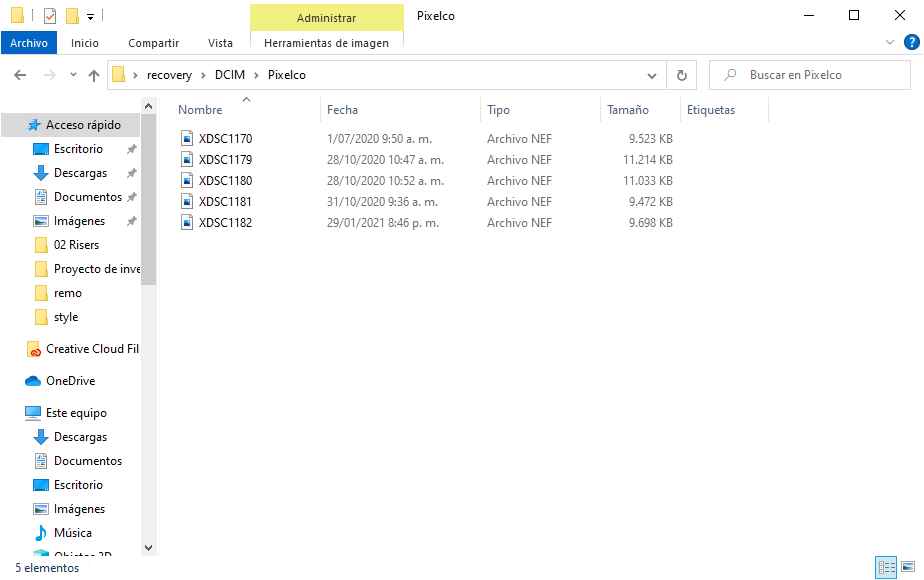Select file XDSC1181
The image size is (924, 580).
click(226, 202)
